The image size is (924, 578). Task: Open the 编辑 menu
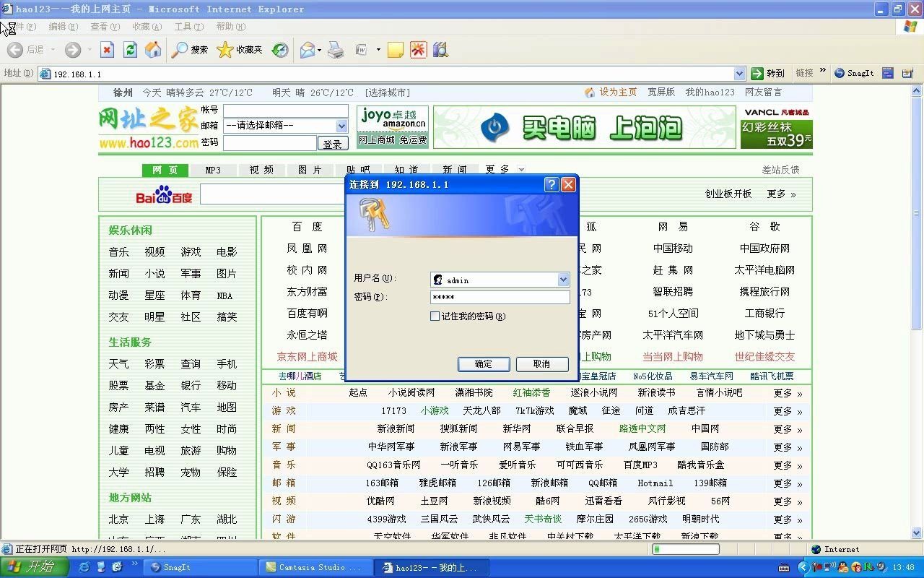(63, 27)
